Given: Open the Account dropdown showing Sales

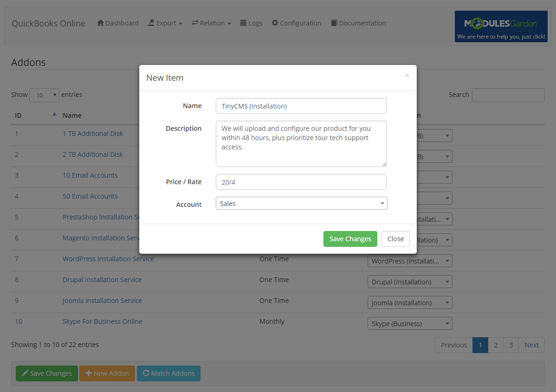Looking at the screenshot, I should (301, 203).
